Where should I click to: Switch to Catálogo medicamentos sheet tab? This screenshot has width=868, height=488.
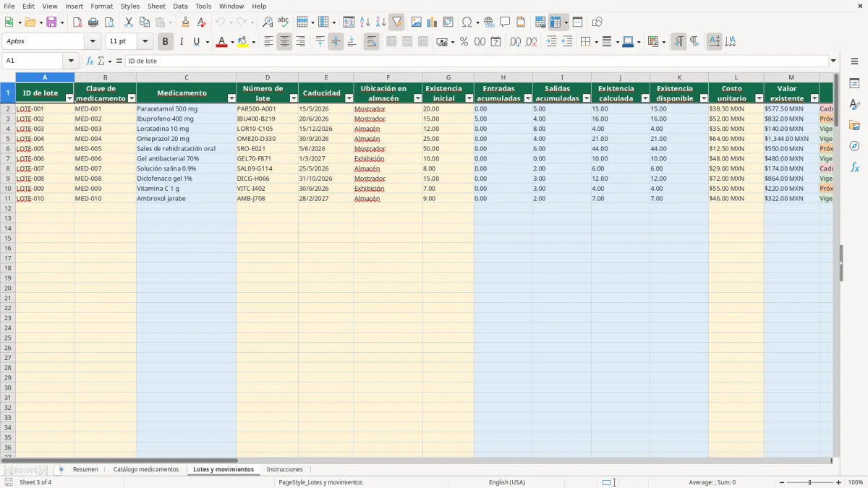(x=146, y=470)
